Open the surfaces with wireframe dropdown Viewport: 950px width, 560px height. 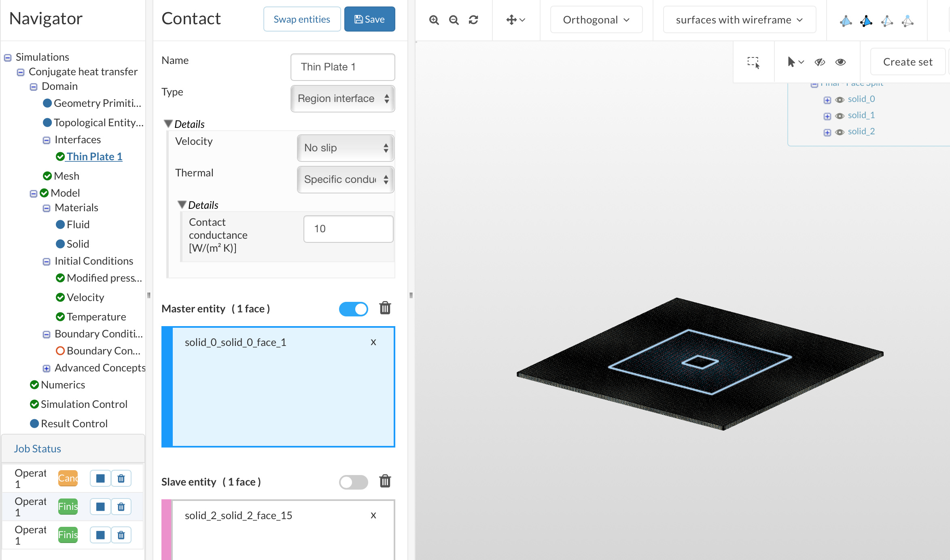click(738, 19)
